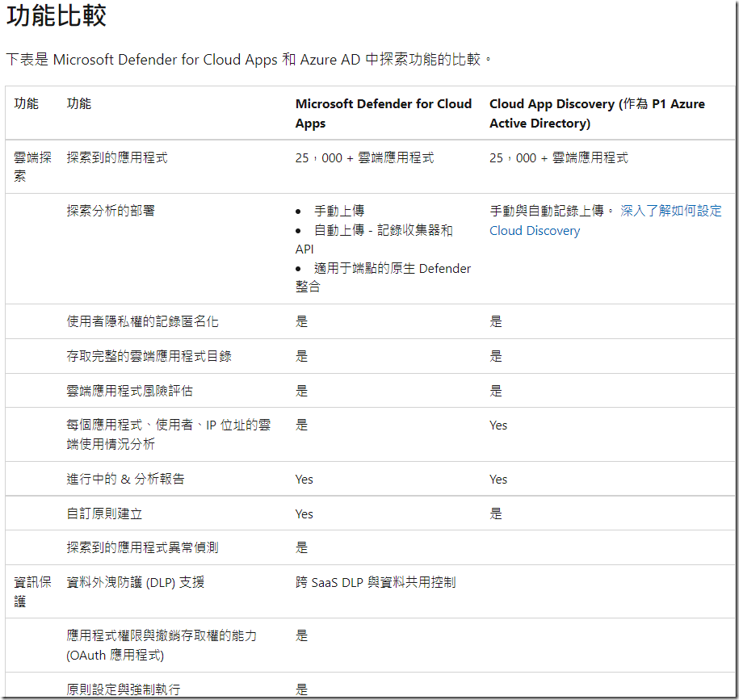Click the 雲端探索 category cell
739x700 pixels.
click(32, 166)
